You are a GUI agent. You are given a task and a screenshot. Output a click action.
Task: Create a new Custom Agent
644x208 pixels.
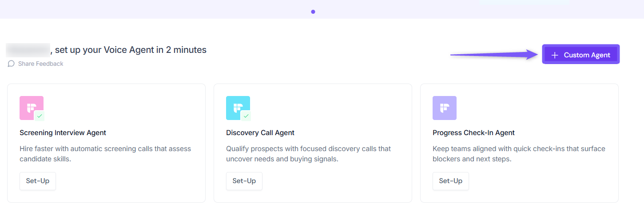(580, 55)
